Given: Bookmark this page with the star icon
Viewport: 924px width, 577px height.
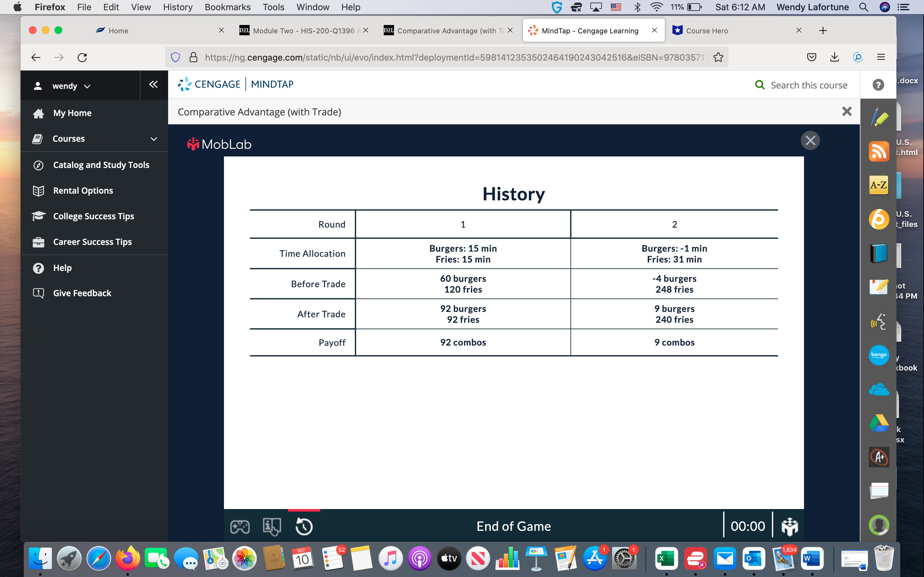Looking at the screenshot, I should tap(718, 57).
